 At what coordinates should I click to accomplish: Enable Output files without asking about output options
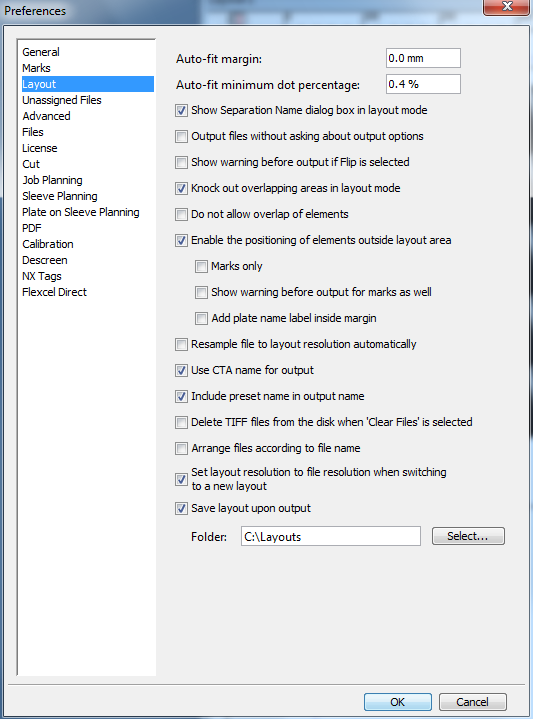[x=181, y=137]
